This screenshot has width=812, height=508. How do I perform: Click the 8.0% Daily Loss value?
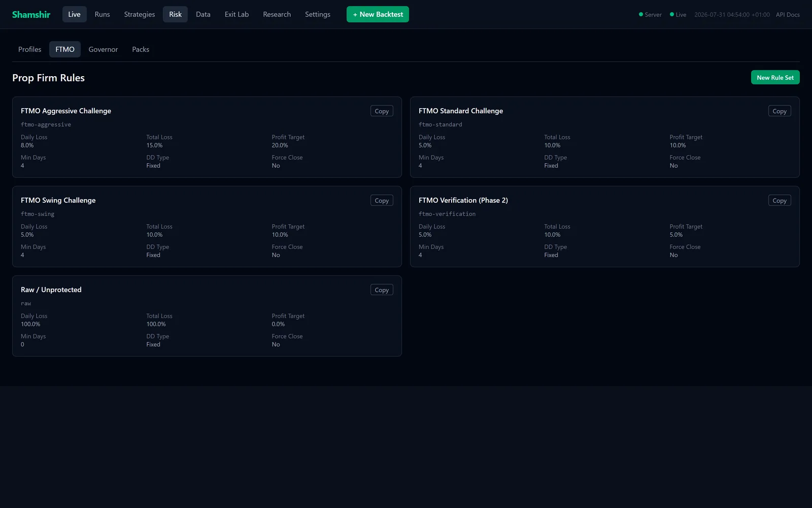tap(27, 145)
